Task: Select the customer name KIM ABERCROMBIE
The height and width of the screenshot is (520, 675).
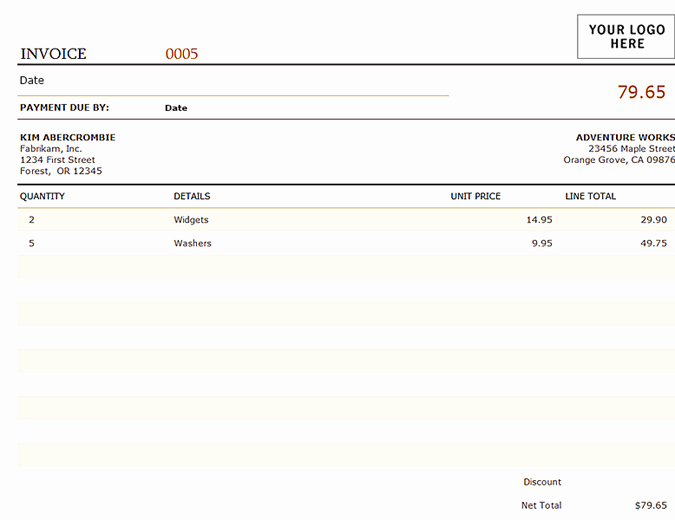Action: click(68, 137)
